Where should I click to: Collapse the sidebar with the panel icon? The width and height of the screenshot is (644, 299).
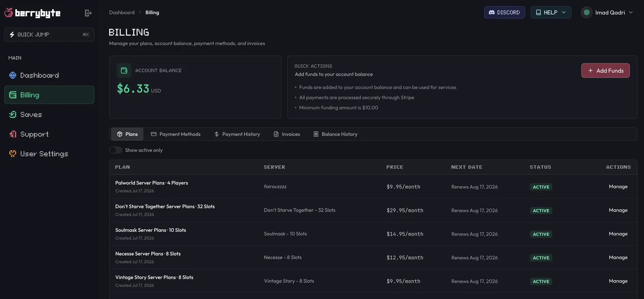[88, 13]
